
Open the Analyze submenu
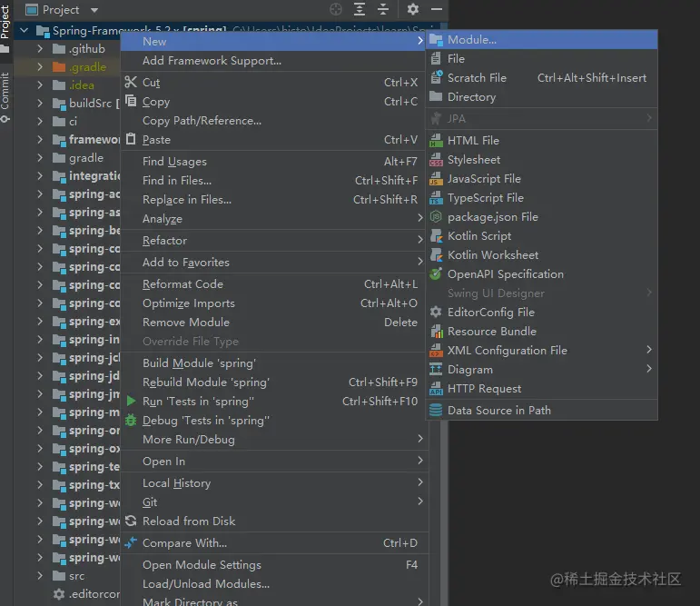pos(273,219)
